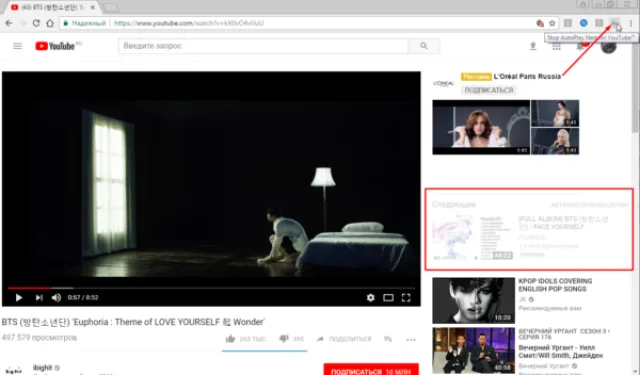Click red Подписаться button for ibighit
Viewport: 640px width, 375px height.
(371, 369)
